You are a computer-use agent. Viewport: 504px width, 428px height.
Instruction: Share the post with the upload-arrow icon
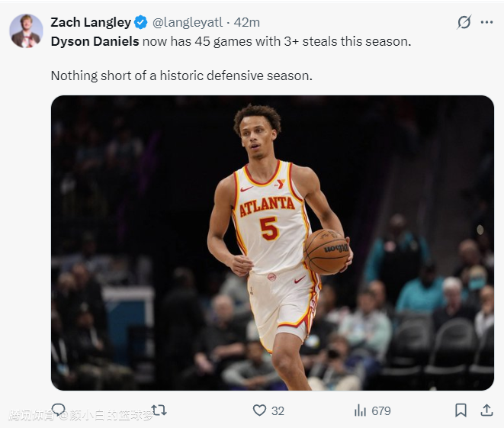pos(486,410)
